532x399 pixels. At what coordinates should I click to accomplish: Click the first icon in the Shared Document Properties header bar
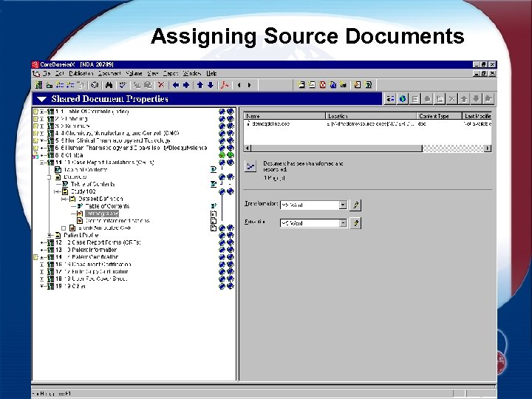pyautogui.click(x=391, y=99)
